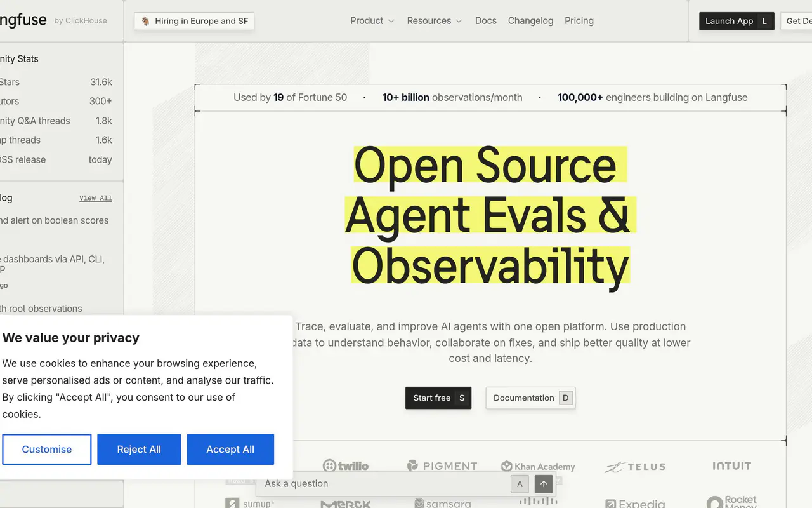Click the S shortcut badge on Start free
The image size is (812, 508).
coord(462,398)
